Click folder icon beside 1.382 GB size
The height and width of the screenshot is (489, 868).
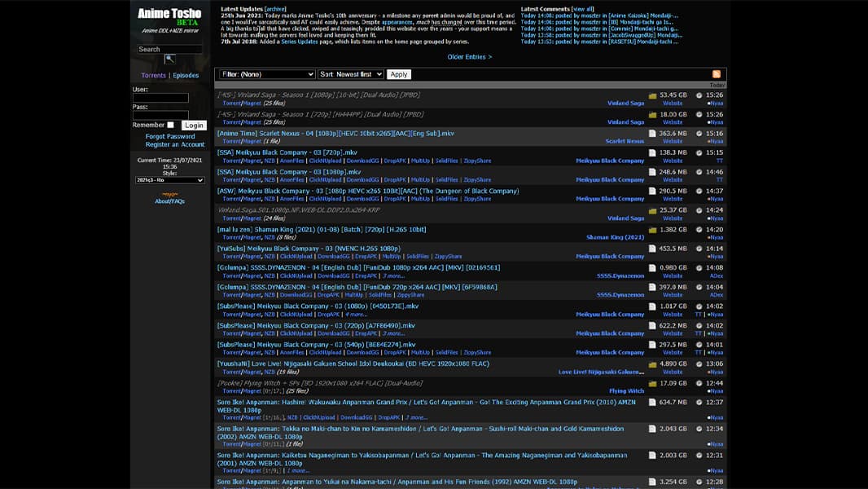pyautogui.click(x=653, y=230)
